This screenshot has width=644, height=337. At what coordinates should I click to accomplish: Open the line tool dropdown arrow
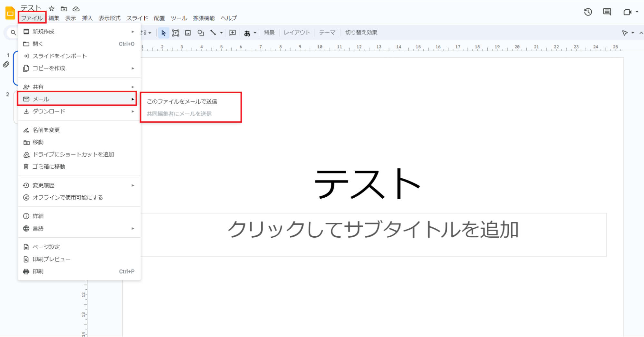tap(221, 33)
